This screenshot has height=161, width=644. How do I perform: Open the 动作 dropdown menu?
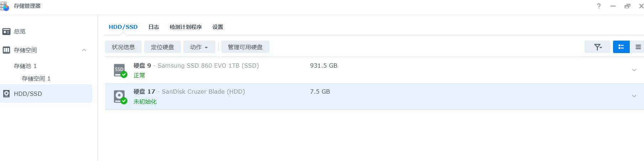click(x=199, y=47)
